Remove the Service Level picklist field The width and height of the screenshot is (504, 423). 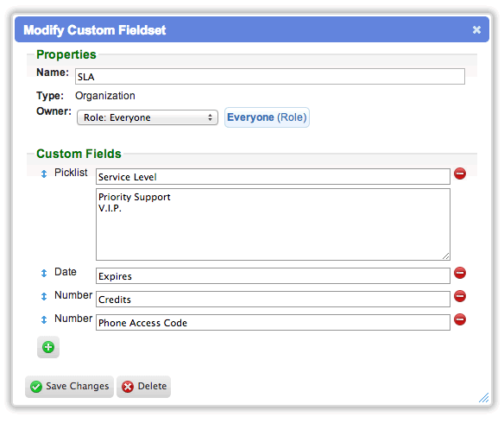click(x=460, y=174)
